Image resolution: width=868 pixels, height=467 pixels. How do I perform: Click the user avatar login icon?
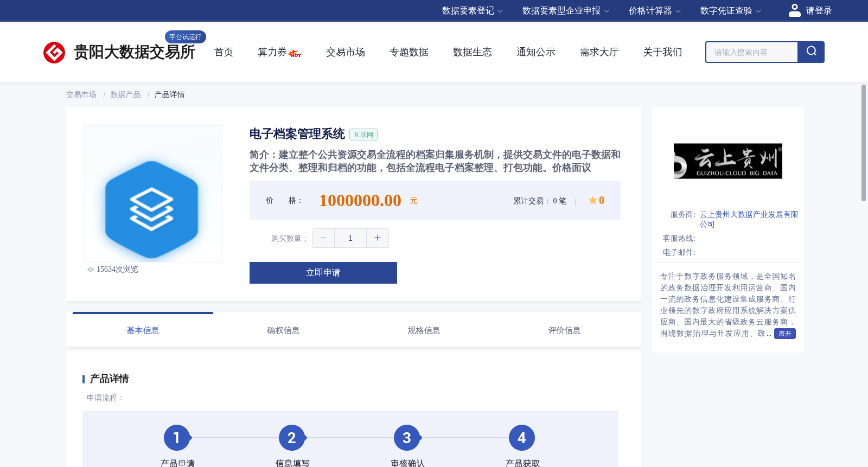point(794,10)
